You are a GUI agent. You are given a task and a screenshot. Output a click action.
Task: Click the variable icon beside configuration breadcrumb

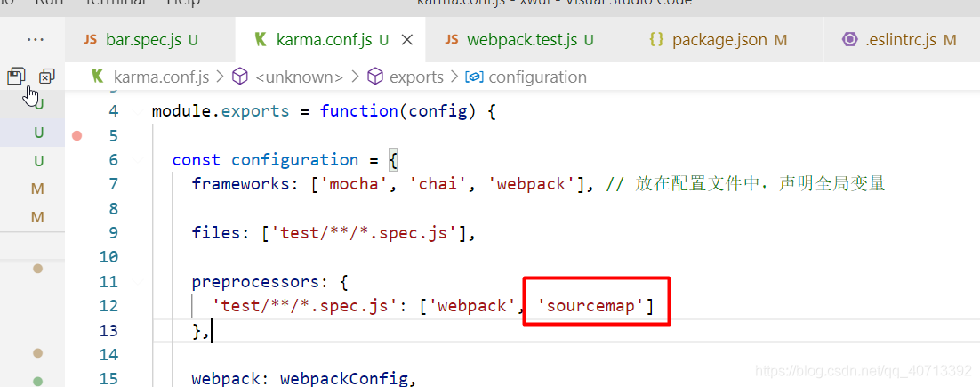click(x=474, y=77)
